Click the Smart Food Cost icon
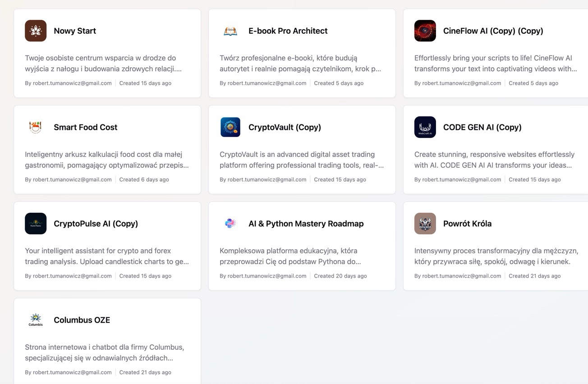 pyautogui.click(x=36, y=127)
